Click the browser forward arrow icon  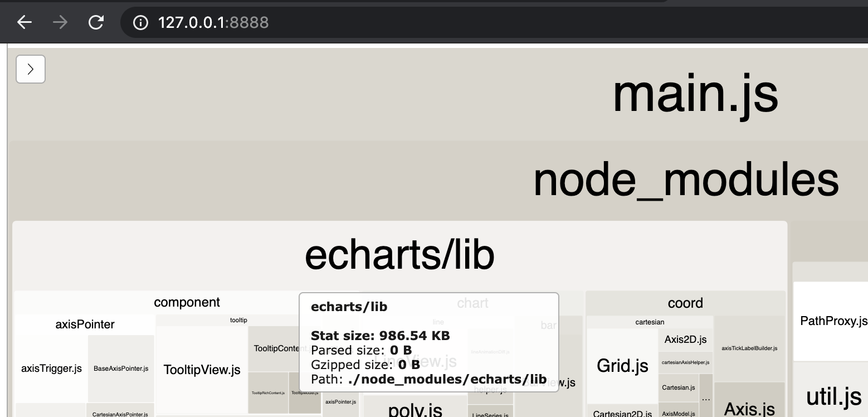pyautogui.click(x=60, y=22)
